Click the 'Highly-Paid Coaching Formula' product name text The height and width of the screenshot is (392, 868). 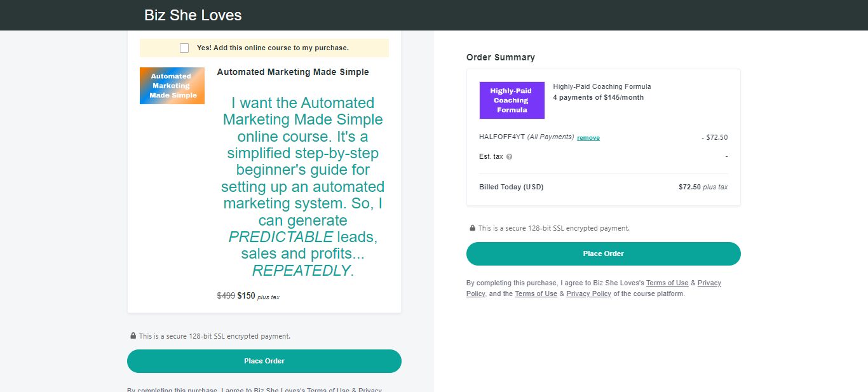(x=602, y=86)
